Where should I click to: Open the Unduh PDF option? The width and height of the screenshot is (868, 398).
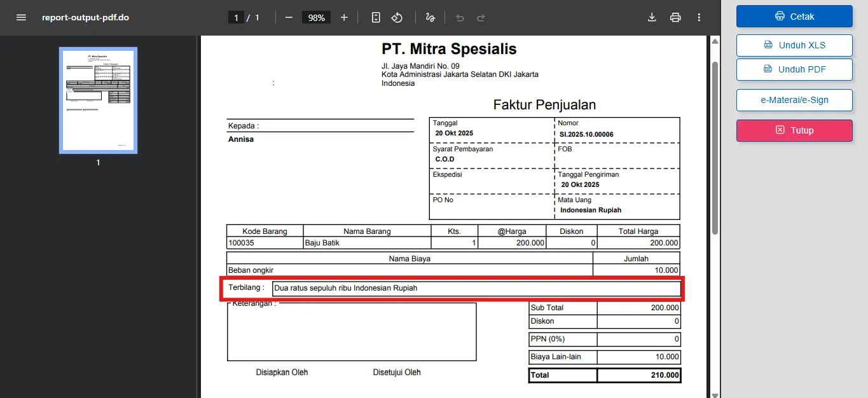794,69
